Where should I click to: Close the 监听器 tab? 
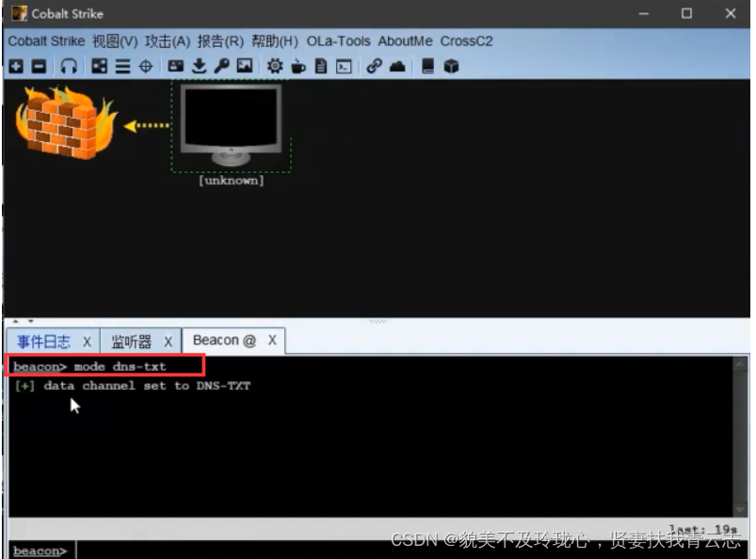168,342
